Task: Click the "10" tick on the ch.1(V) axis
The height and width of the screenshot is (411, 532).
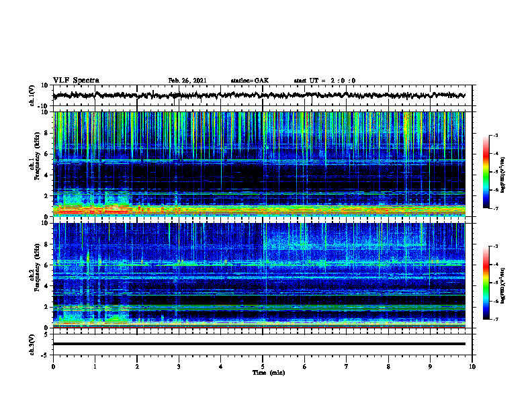Action: 45,86
